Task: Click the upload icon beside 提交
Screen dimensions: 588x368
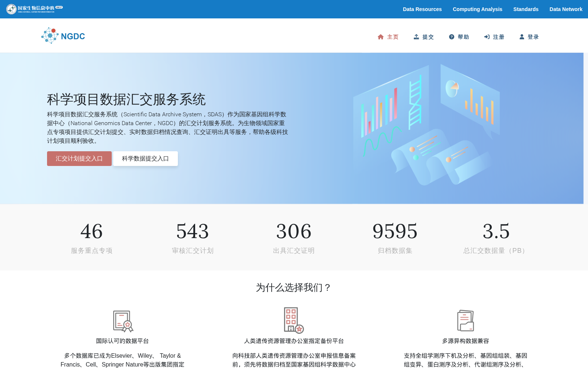Action: pos(416,37)
